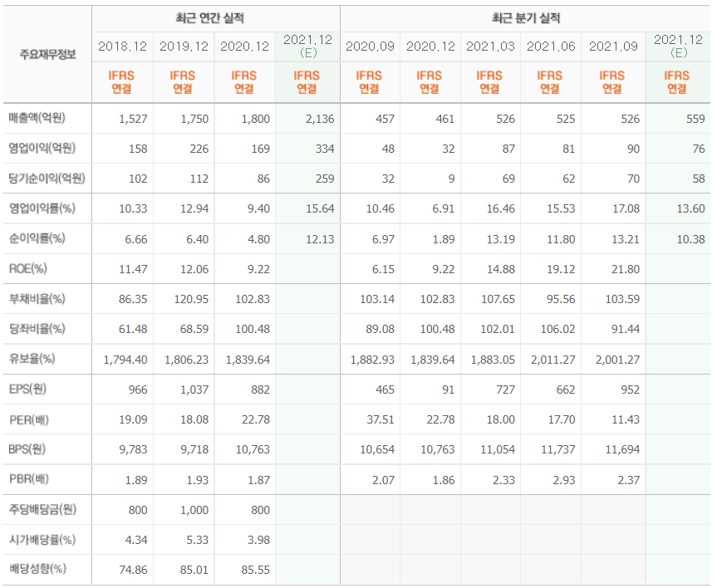Click the 매출액(억원) row label

click(x=37, y=118)
